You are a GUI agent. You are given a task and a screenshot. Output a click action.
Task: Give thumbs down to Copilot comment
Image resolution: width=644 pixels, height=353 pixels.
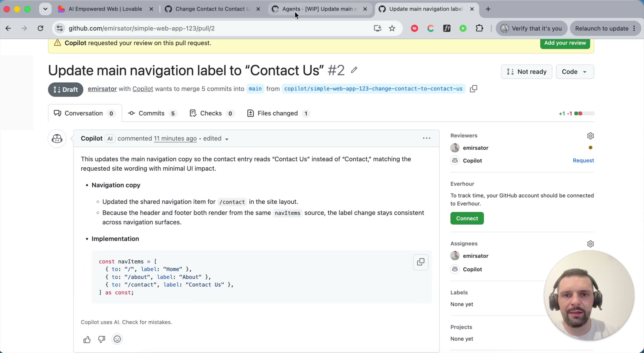point(101,340)
